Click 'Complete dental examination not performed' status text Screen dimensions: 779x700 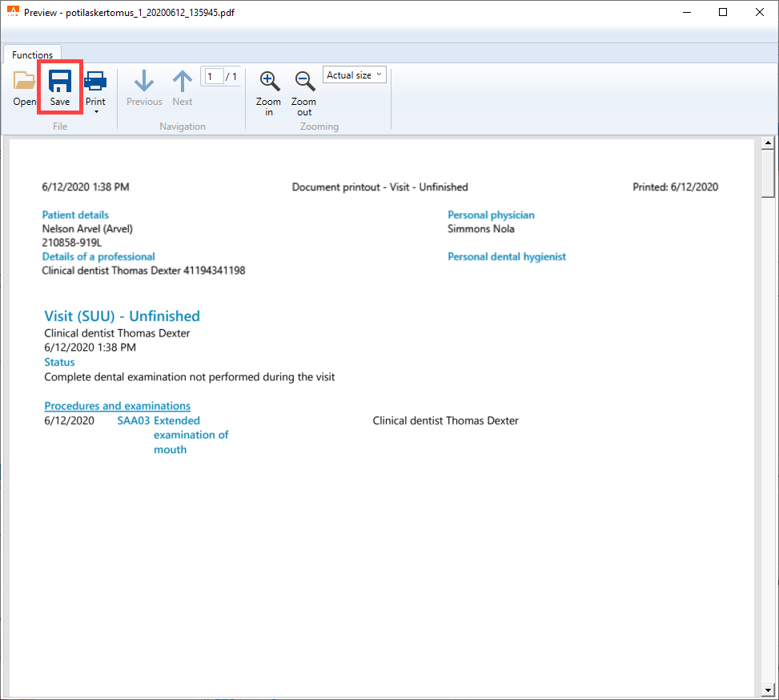[189, 377]
